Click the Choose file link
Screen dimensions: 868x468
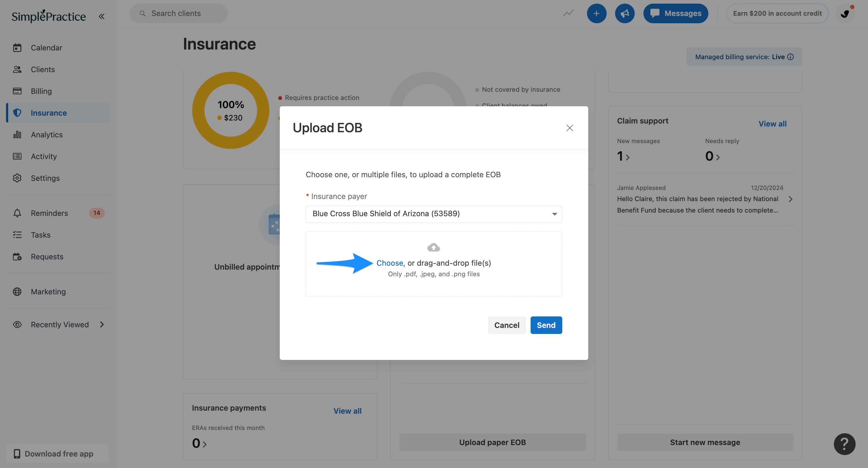pyautogui.click(x=390, y=263)
